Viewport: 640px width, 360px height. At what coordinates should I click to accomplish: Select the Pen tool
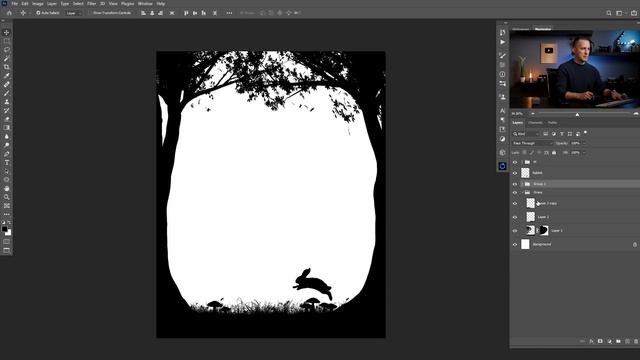7,154
